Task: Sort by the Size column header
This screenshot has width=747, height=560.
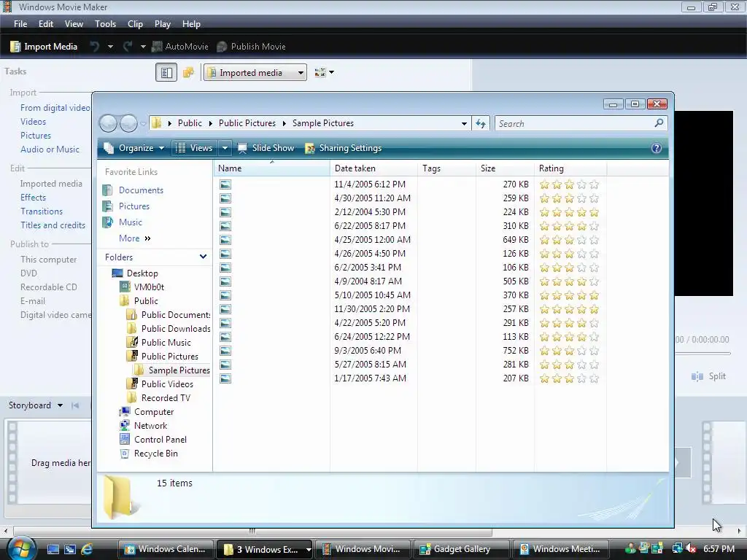Action: 505,168
